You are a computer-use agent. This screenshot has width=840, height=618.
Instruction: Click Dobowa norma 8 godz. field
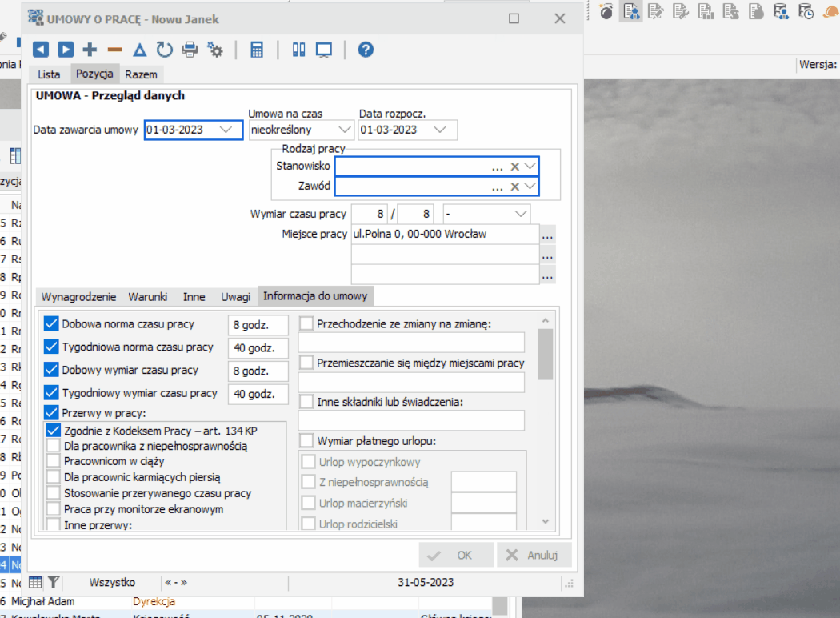(258, 325)
